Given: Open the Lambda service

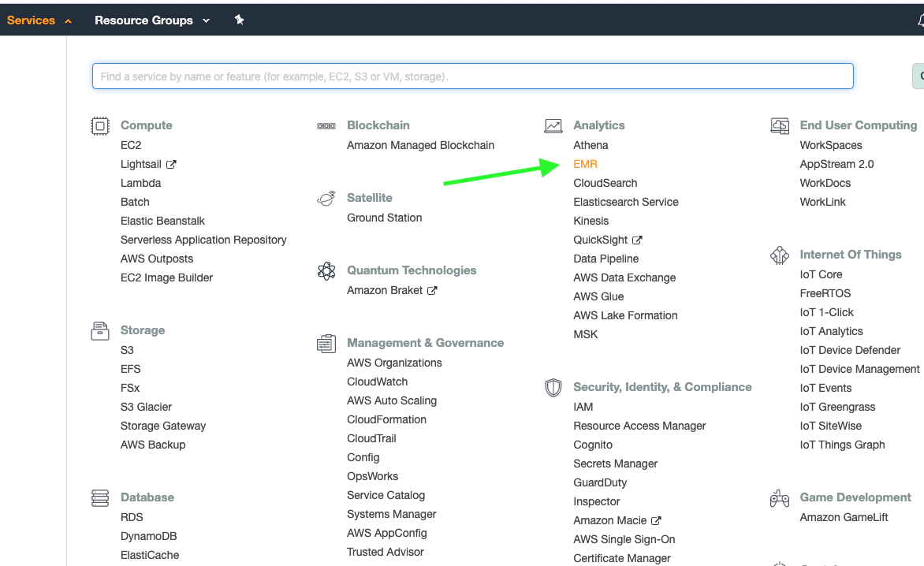Looking at the screenshot, I should [141, 183].
